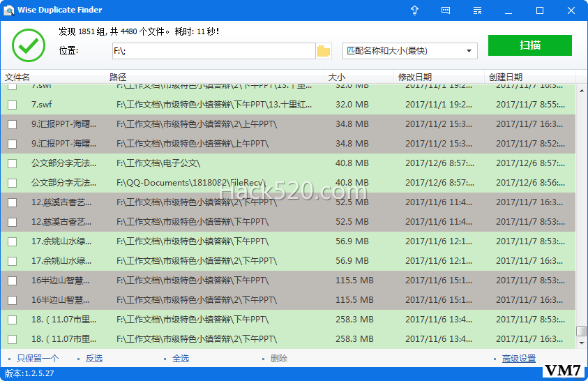Start scanning with the green 扫描 button
The height and width of the screenshot is (381, 588).
pyautogui.click(x=530, y=45)
